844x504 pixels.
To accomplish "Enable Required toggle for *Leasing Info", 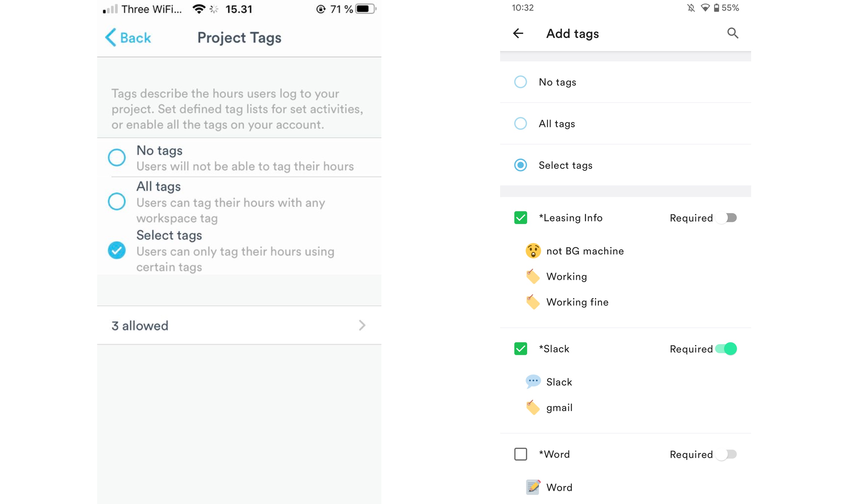I will coord(726,218).
